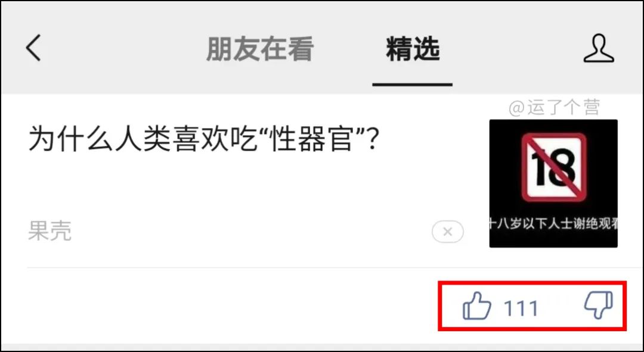Click the underline indicator below 精选
The width and height of the screenshot is (644, 352).
pyautogui.click(x=413, y=85)
